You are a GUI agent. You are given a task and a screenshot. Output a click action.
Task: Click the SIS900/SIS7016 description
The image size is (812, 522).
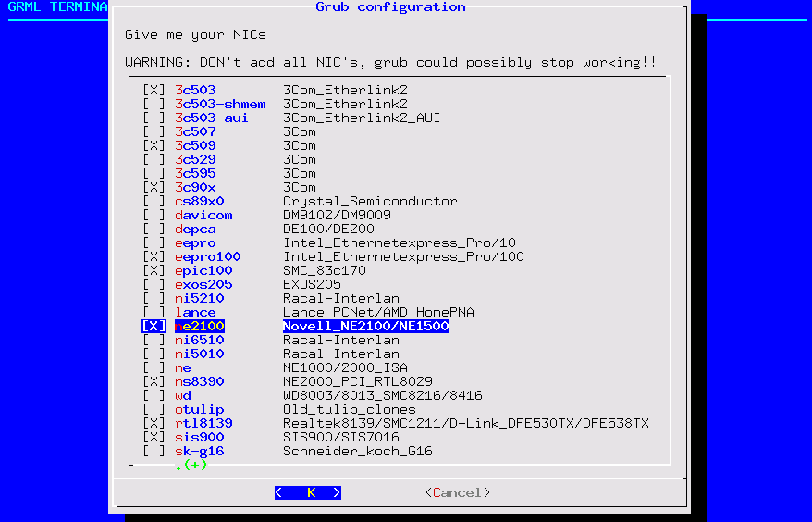coord(341,438)
